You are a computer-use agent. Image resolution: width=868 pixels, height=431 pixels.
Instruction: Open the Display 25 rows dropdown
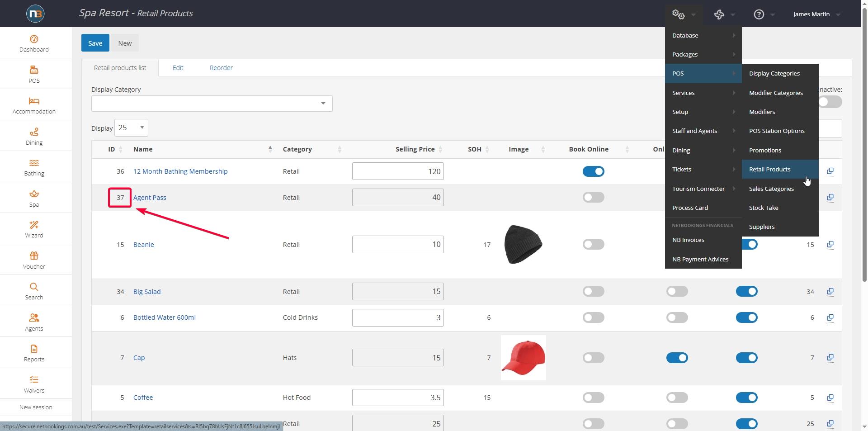pos(131,128)
